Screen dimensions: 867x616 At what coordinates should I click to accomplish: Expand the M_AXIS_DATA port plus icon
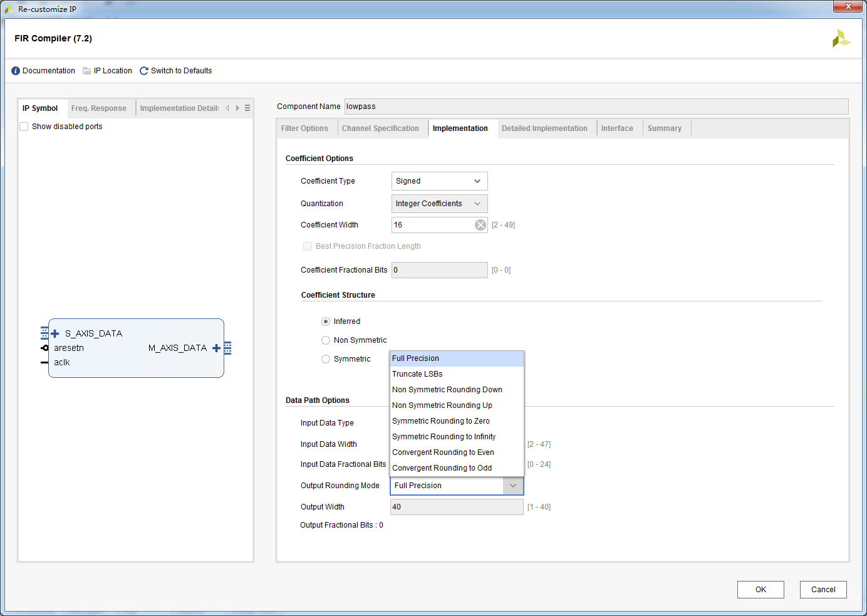coord(216,348)
